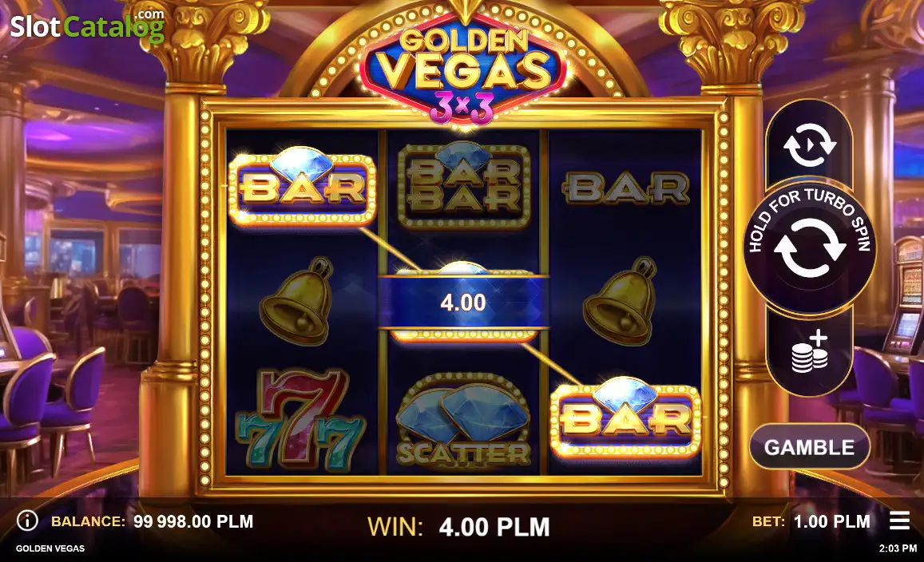The width and height of the screenshot is (924, 562).
Task: Click the bet 1.00 PLM value
Action: (831, 521)
